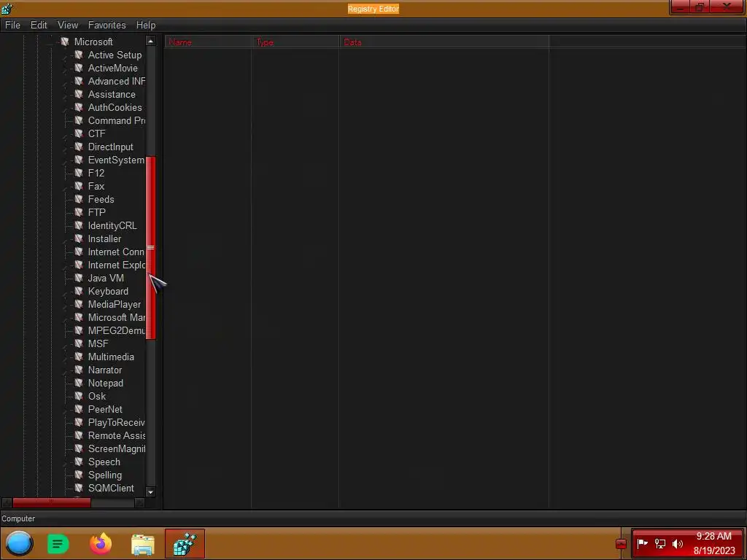Image resolution: width=747 pixels, height=560 pixels.
Task: Click the tree's vertical scroll down arrow
Action: click(x=150, y=492)
